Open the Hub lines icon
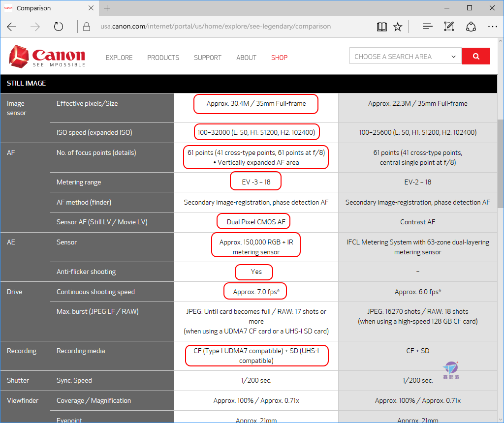 coord(428,27)
